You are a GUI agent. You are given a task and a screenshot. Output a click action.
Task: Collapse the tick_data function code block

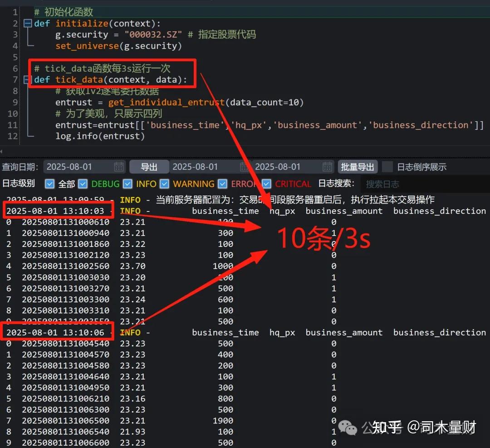(28, 80)
